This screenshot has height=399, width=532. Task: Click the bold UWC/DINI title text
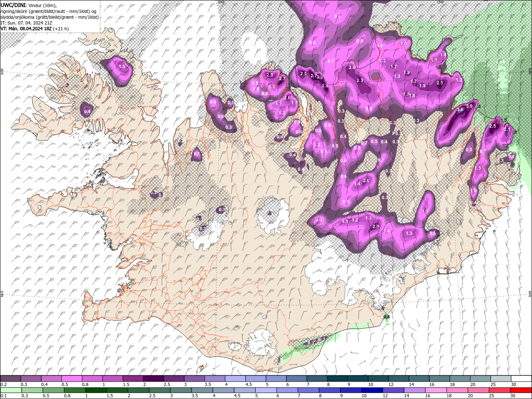(13, 5)
